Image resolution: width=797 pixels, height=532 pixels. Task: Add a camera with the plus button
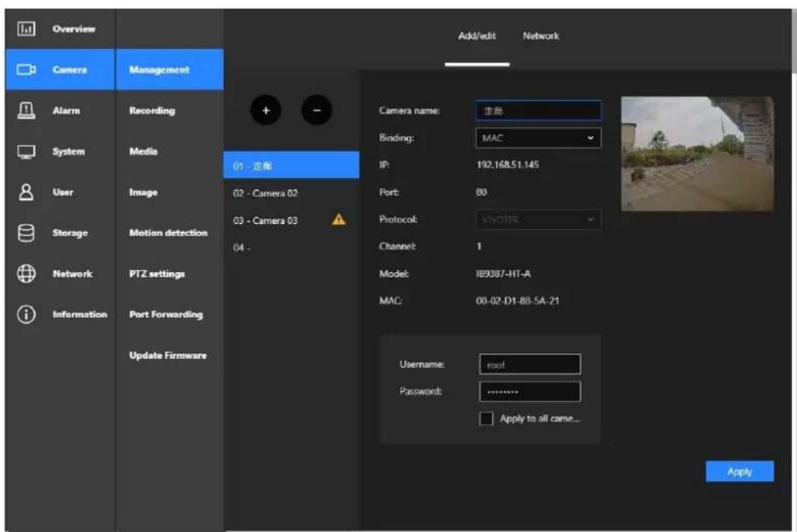point(265,110)
